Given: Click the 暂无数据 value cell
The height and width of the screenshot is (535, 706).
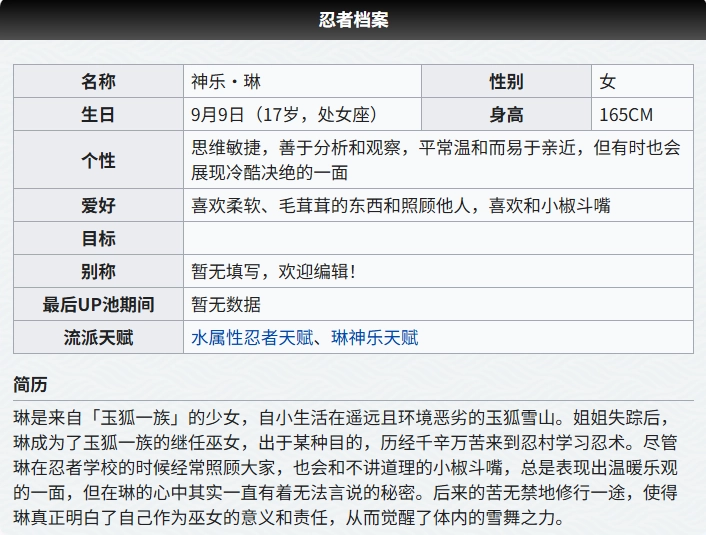Looking at the screenshot, I should [226, 305].
